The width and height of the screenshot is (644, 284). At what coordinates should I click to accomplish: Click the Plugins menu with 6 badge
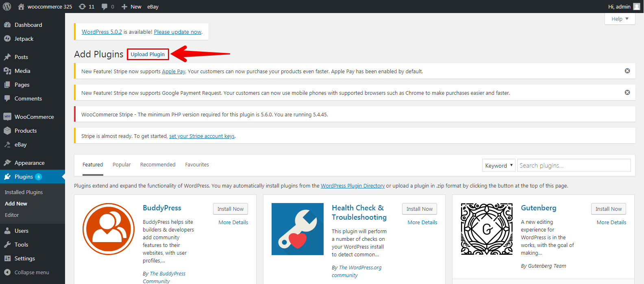click(33, 177)
